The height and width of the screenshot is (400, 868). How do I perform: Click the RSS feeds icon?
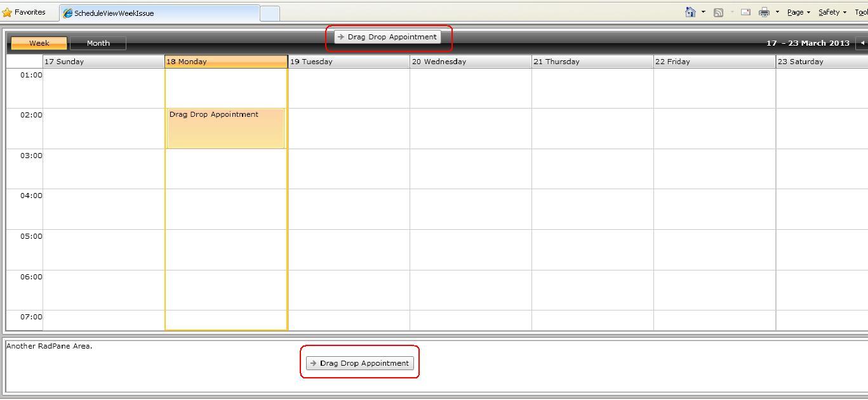(x=719, y=12)
